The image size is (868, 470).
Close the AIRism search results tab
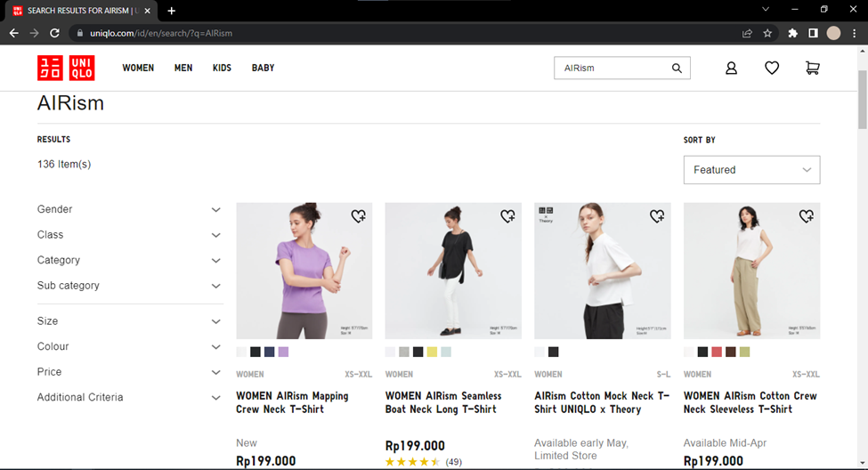click(x=147, y=11)
